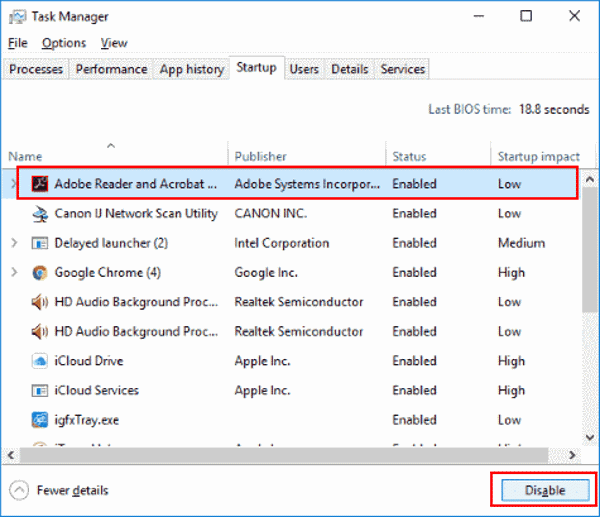Click the horizontal scrollbar right arrow
This screenshot has width=600, height=517.
(x=572, y=455)
